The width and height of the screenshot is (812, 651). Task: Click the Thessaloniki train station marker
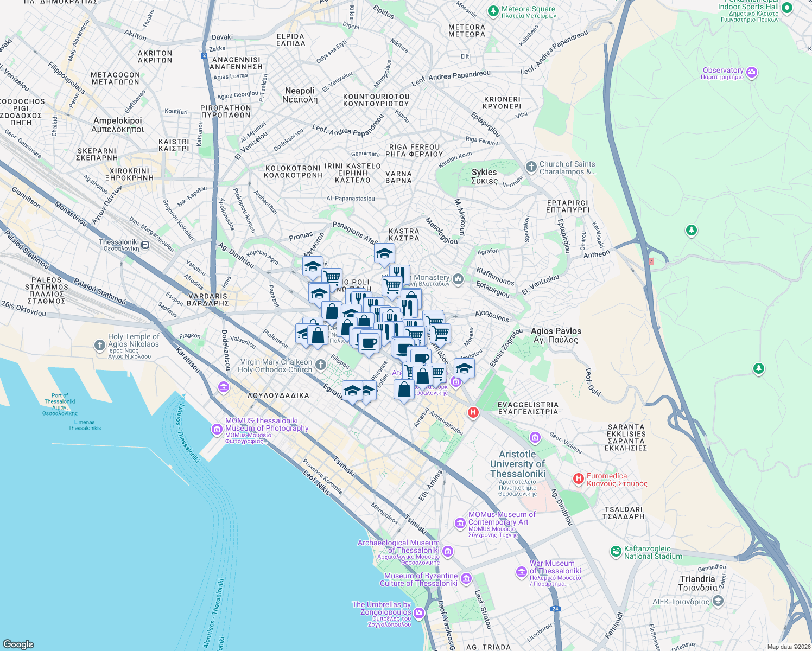coord(144,245)
